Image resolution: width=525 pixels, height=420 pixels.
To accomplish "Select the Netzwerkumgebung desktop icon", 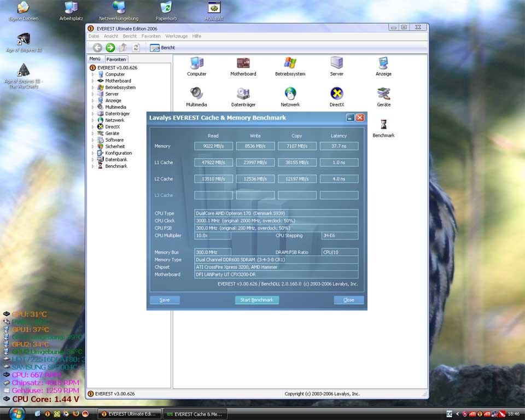I will tap(119, 11).
